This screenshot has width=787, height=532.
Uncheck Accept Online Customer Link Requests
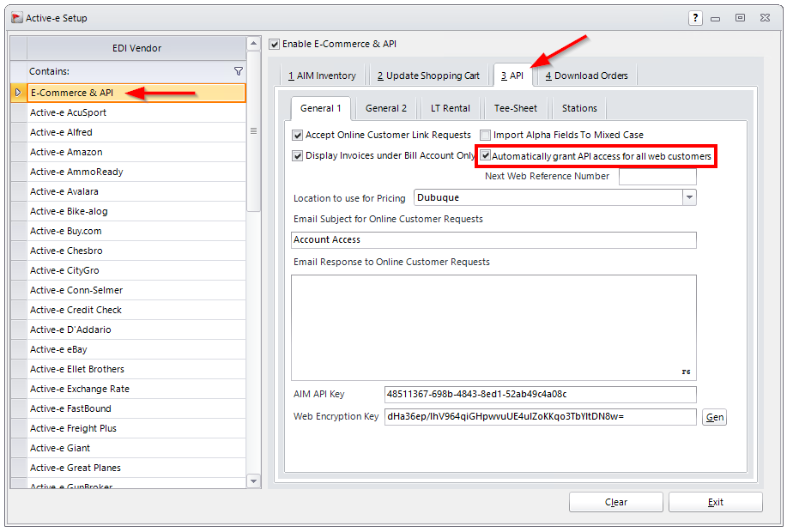pos(297,135)
